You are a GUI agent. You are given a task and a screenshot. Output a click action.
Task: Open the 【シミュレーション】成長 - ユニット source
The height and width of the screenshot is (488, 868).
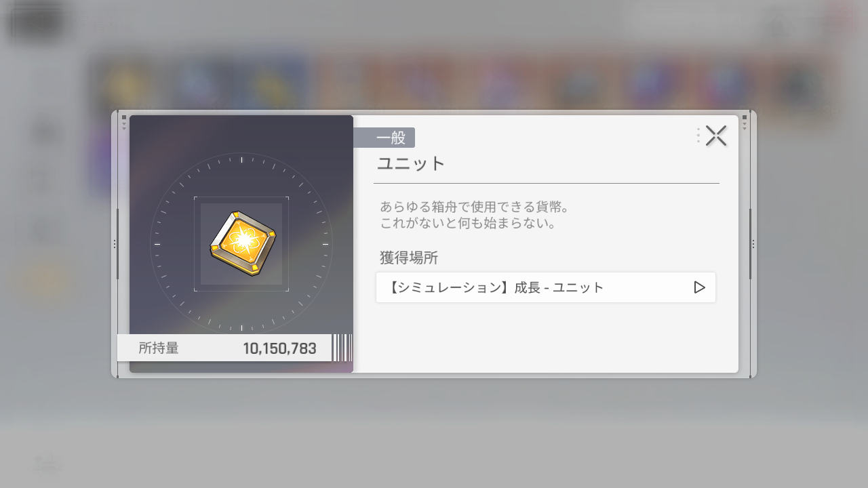546,287
